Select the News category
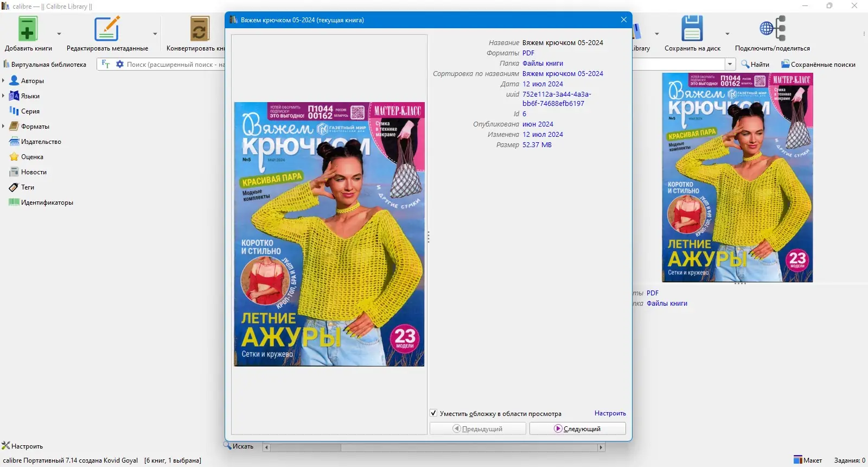The image size is (868, 467). click(x=34, y=172)
